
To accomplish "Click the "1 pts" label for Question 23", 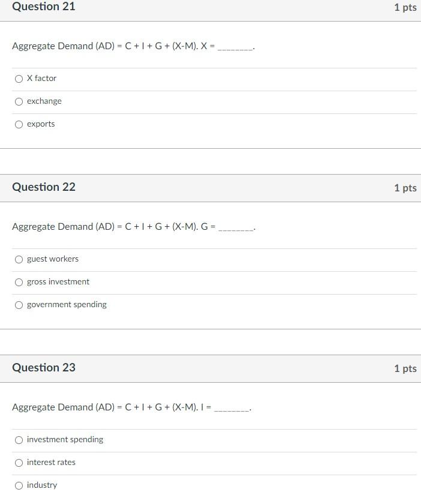I will click(x=406, y=368).
